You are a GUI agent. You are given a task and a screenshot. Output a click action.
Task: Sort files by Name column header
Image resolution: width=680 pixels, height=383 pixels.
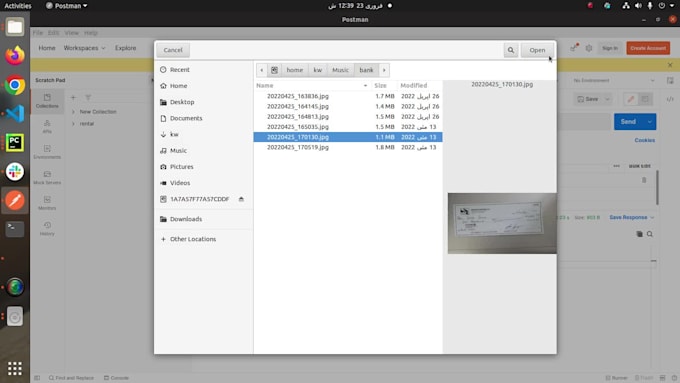312,85
